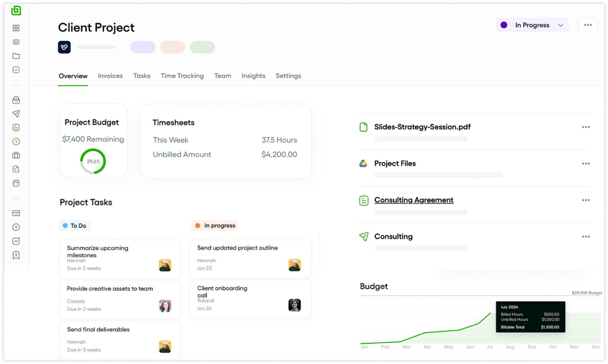The height and width of the screenshot is (364, 608).
Task: Click the document icon beside Consulting Agreement
Action: click(364, 200)
